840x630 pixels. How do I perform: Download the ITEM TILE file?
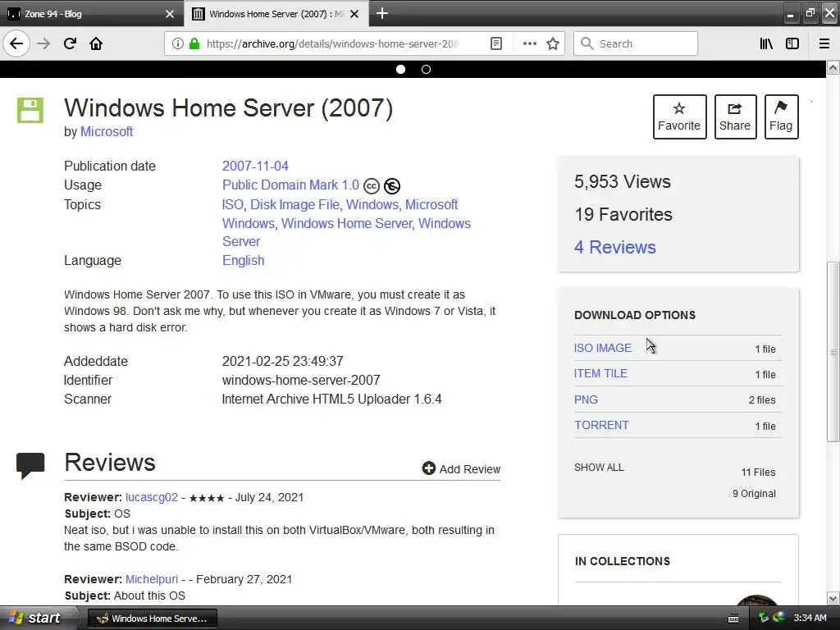pyautogui.click(x=600, y=373)
